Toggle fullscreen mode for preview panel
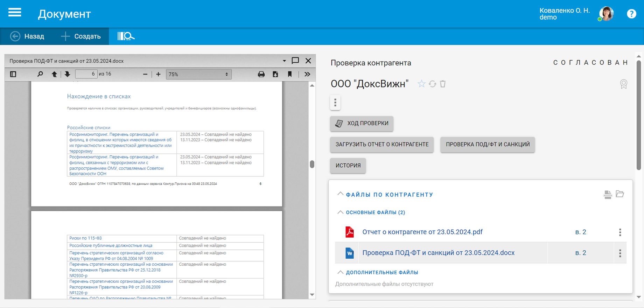This screenshot has height=308, width=644. 295,61
